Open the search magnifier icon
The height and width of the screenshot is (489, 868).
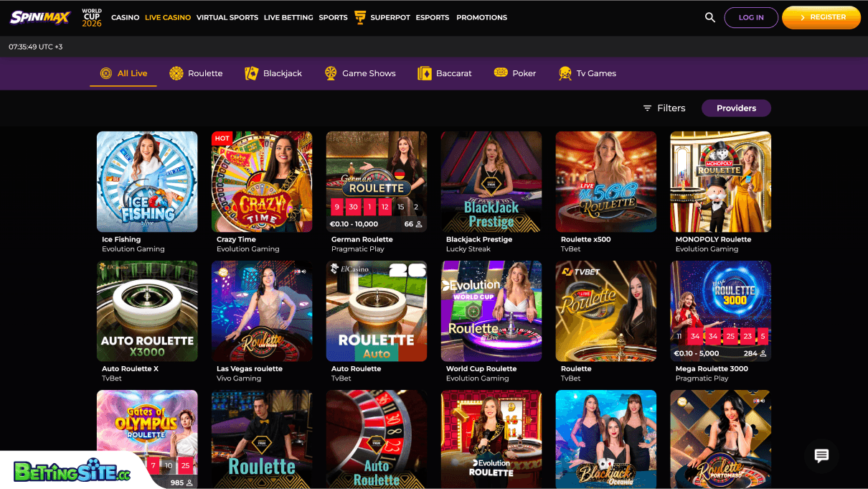[x=710, y=17]
